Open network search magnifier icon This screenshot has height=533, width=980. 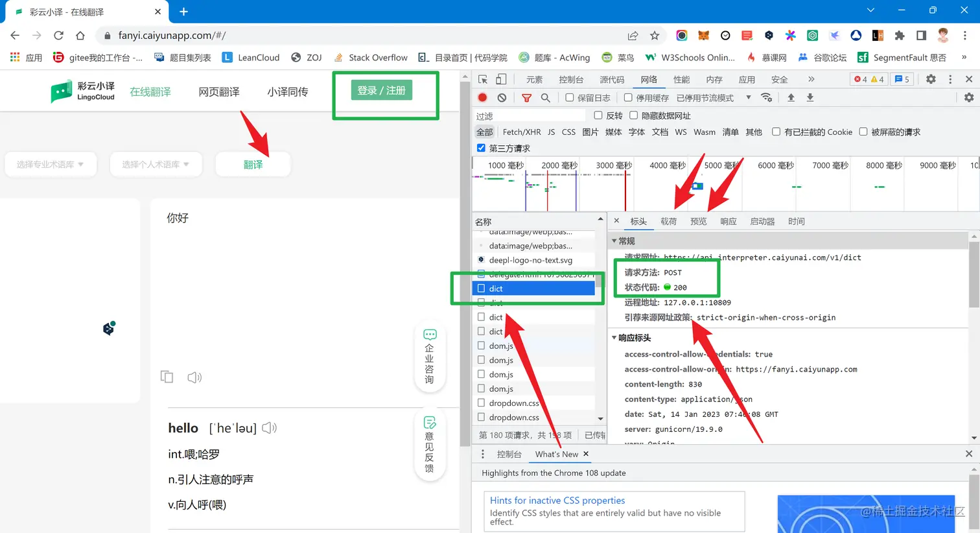click(545, 98)
